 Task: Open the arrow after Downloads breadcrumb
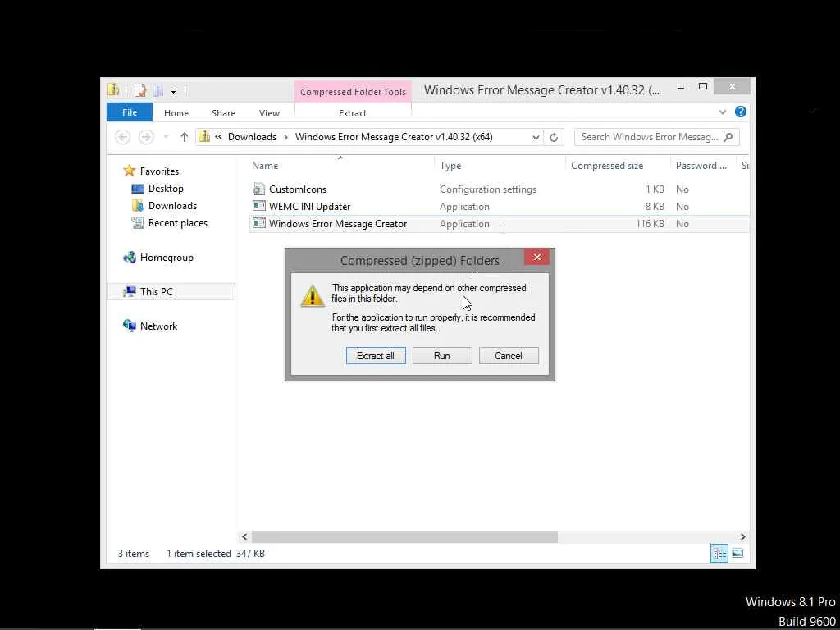point(285,137)
